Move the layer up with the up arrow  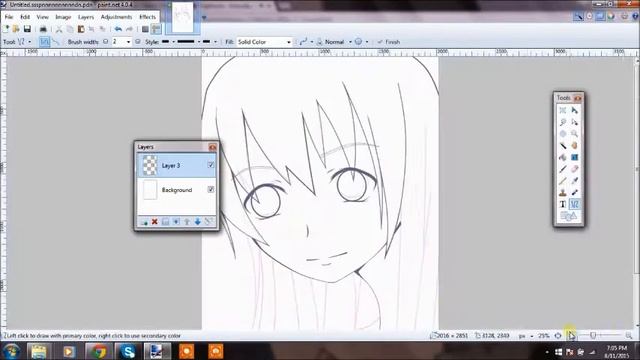(187, 222)
